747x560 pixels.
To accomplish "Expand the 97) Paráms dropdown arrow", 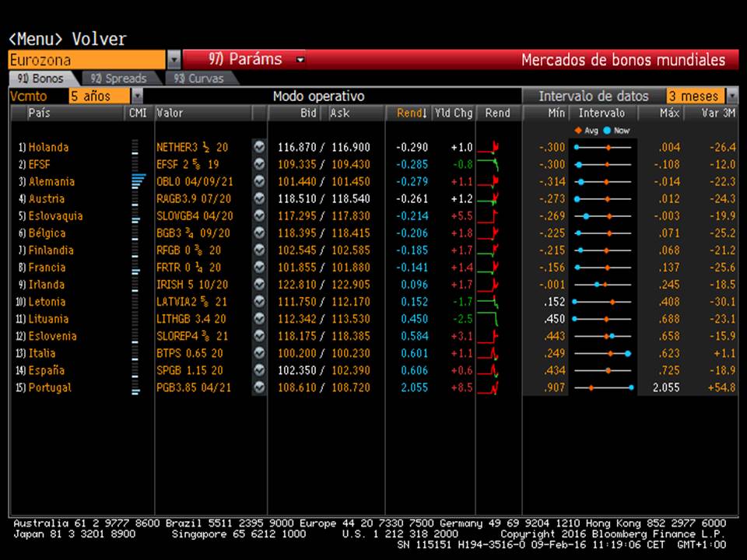I will coord(300,60).
